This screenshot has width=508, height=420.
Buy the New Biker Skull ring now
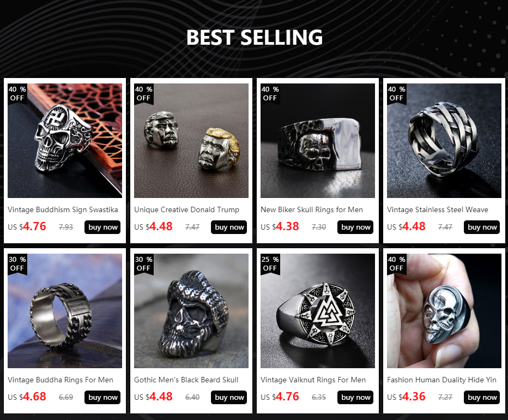[355, 227]
